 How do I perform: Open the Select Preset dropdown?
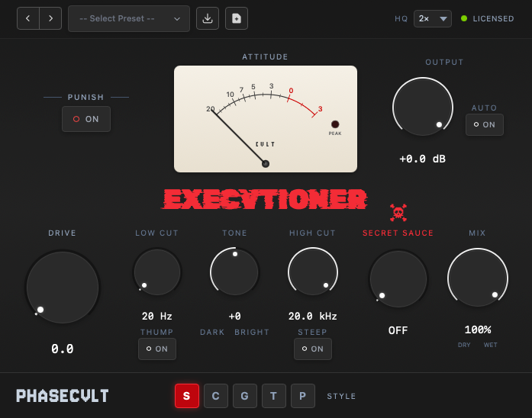129,18
